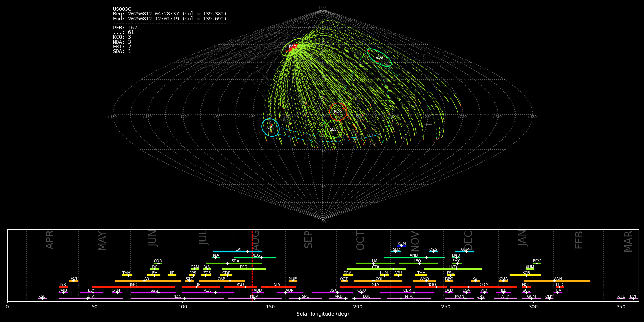The image size is (644, 322).
Task: Click the DEC month label in timeline
Action: [x=468, y=241]
